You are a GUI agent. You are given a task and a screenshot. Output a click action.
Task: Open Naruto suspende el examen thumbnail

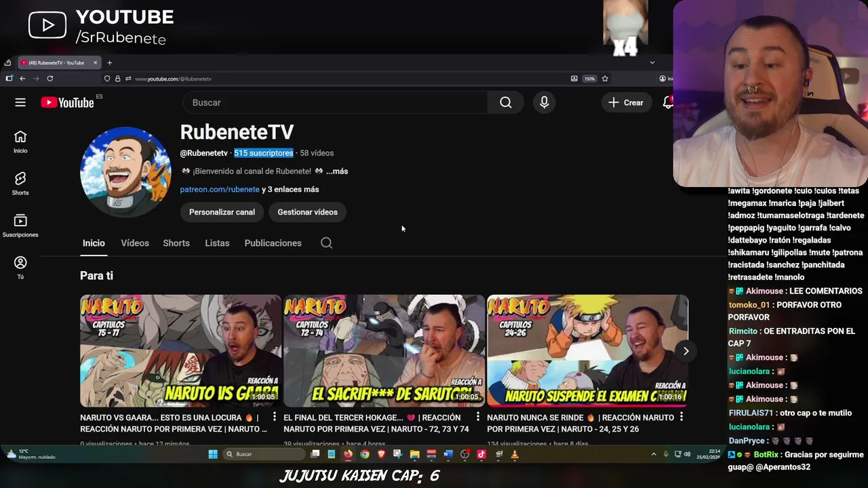pyautogui.click(x=587, y=350)
